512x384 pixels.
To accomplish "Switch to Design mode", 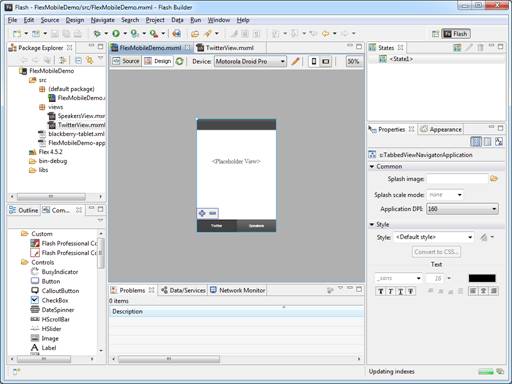I will click(158, 61).
